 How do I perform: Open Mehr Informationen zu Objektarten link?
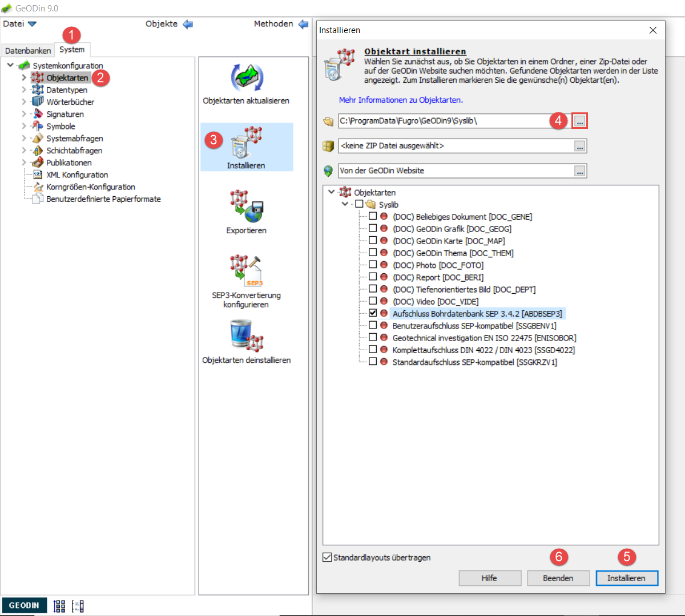click(x=401, y=100)
